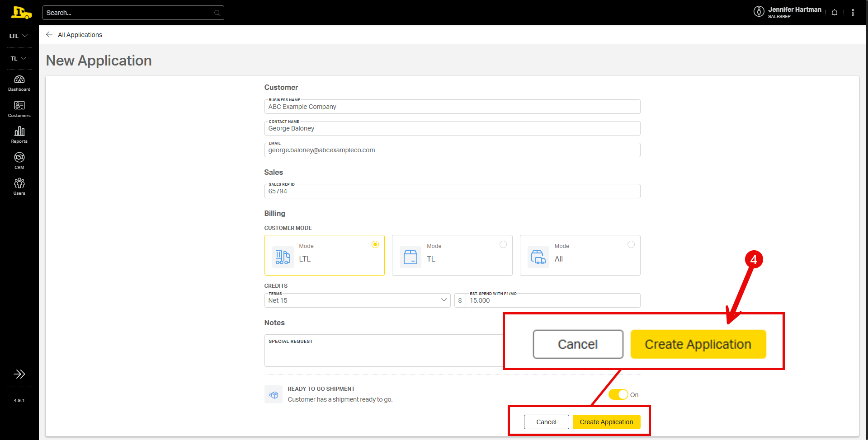Go back to All Applications

(x=75, y=35)
